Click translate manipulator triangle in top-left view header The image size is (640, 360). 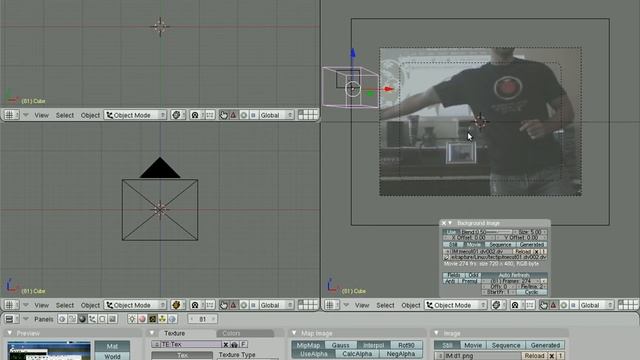click(233, 115)
